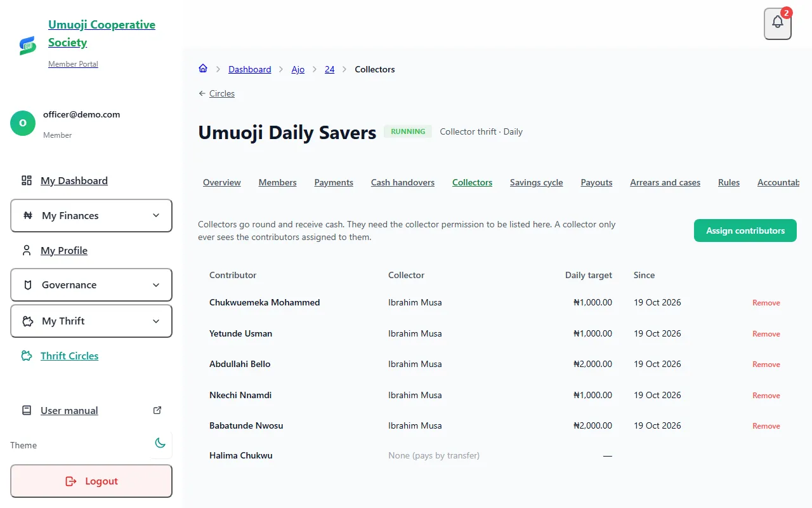Viewport: 812px width, 508px height.
Task: Click the Umuoji Cooperative Society logo icon
Action: pos(27,45)
